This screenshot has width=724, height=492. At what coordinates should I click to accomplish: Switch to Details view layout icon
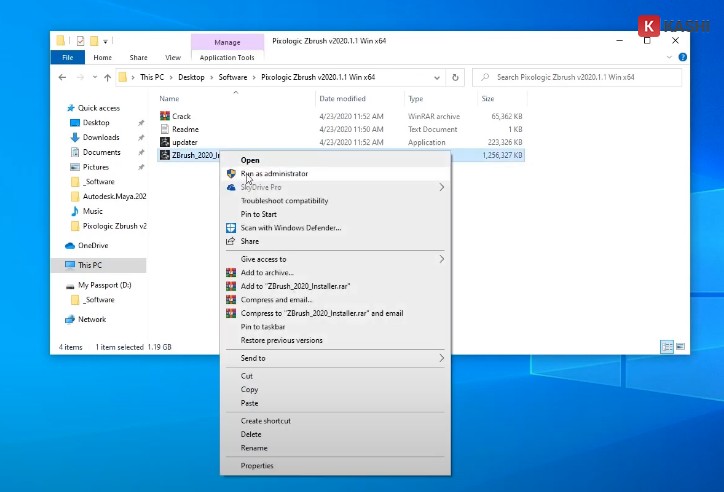pos(667,347)
